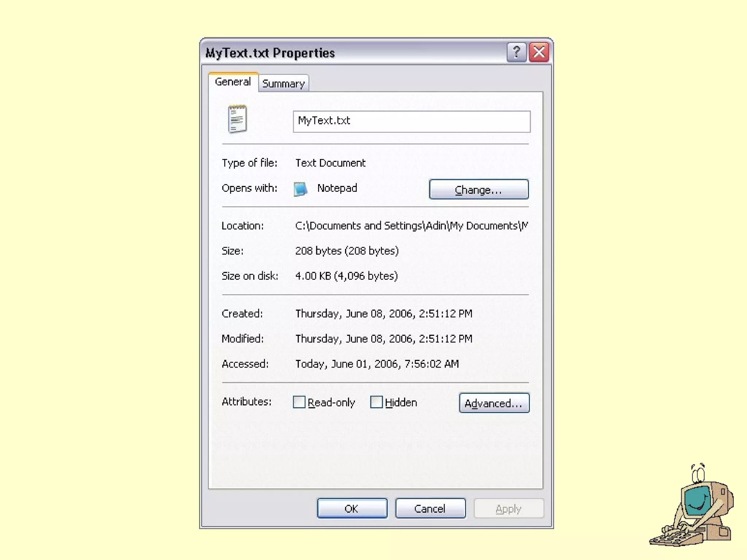Open Advanced... attributes settings

pyautogui.click(x=494, y=403)
